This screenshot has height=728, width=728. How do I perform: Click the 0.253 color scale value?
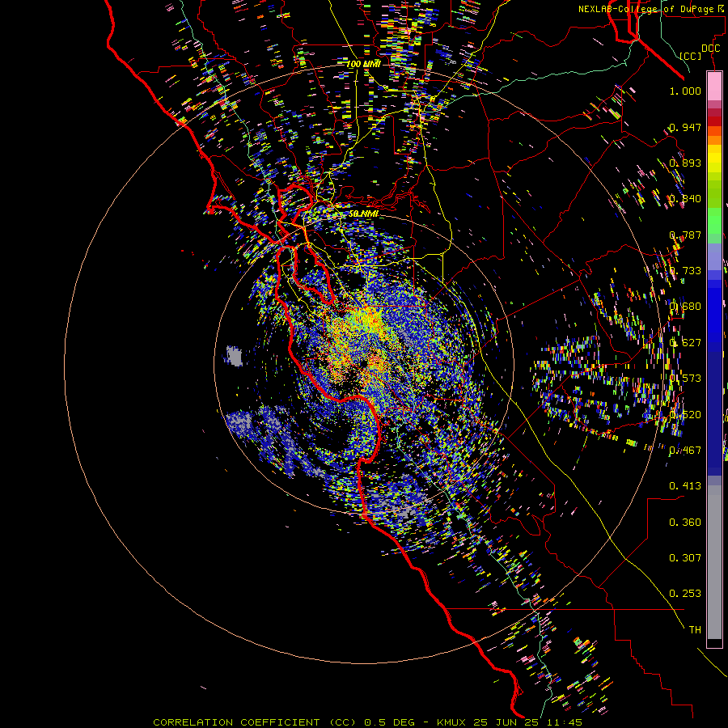click(x=685, y=594)
